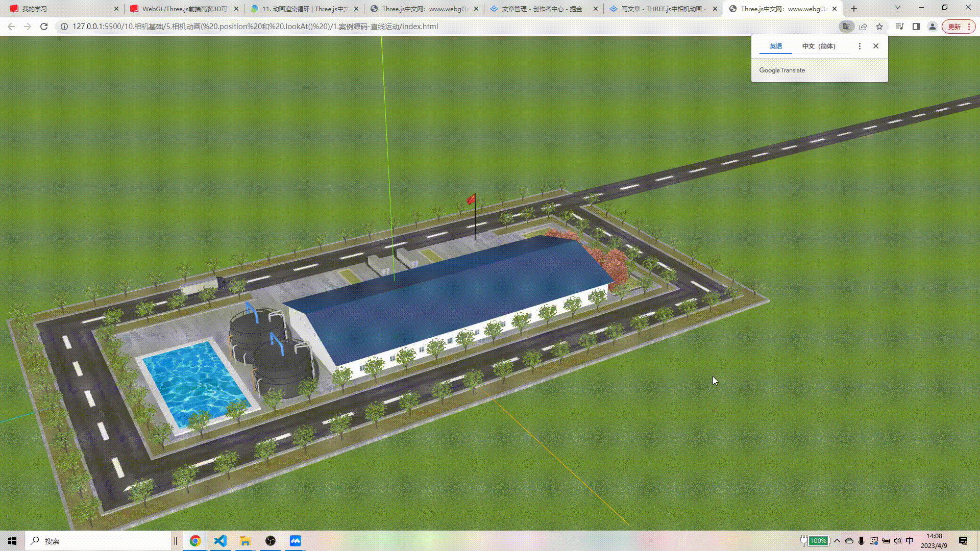Toggle the browser side panel icon
980x551 pixels.
(916, 27)
